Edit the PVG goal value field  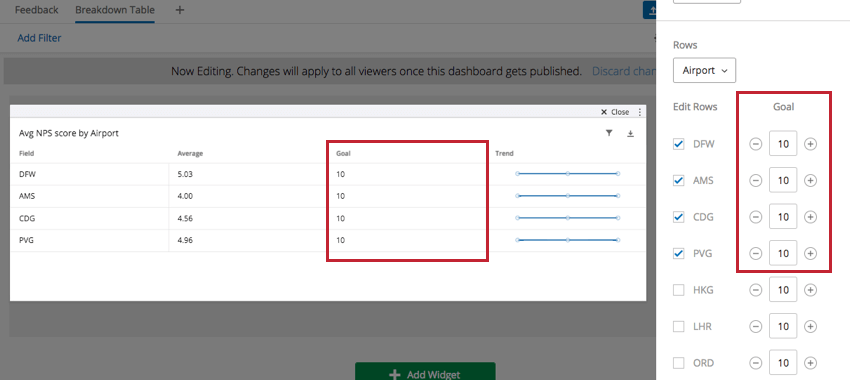point(783,253)
